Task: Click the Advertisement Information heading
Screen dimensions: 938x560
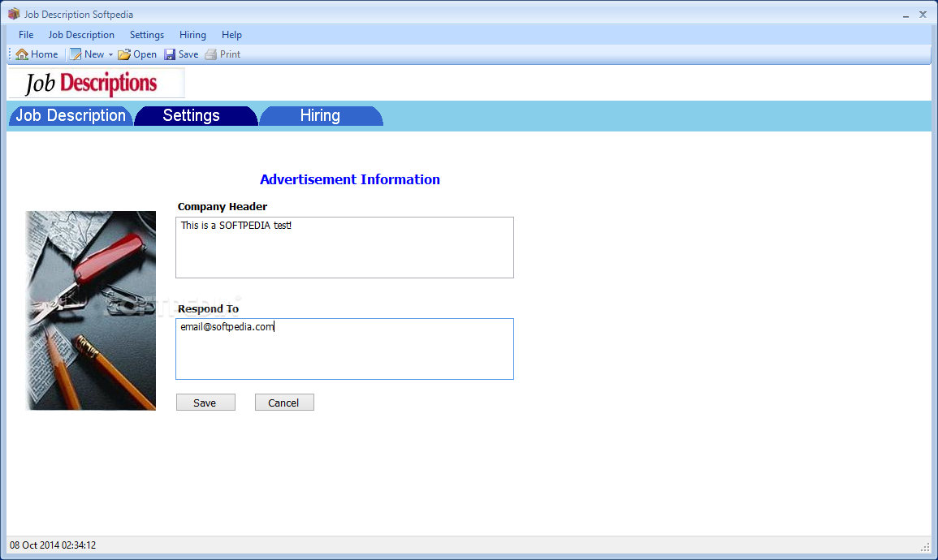Action: 350,179
